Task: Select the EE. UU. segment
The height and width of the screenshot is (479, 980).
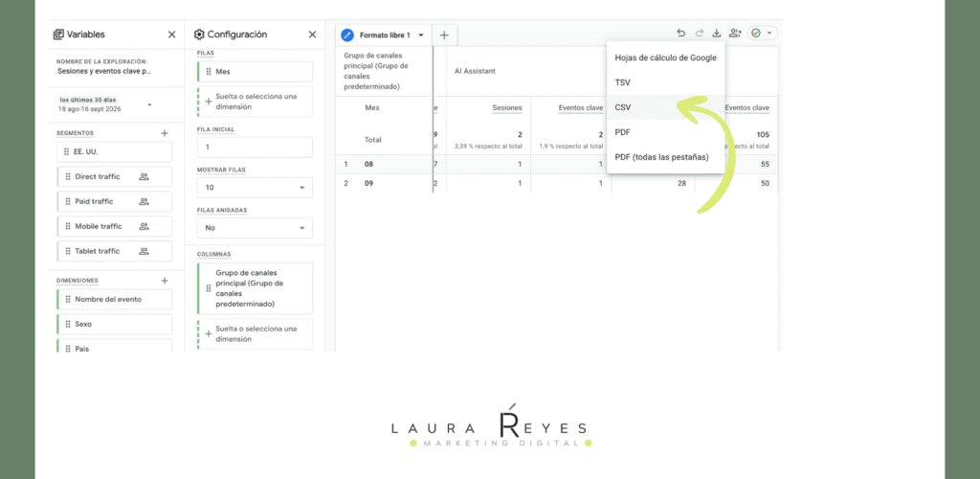Action: (115, 152)
